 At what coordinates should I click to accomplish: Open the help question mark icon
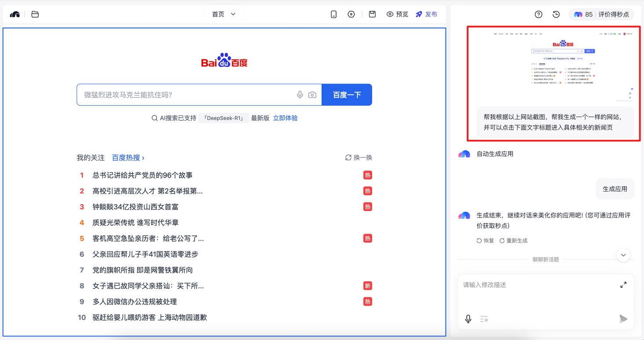(x=538, y=14)
